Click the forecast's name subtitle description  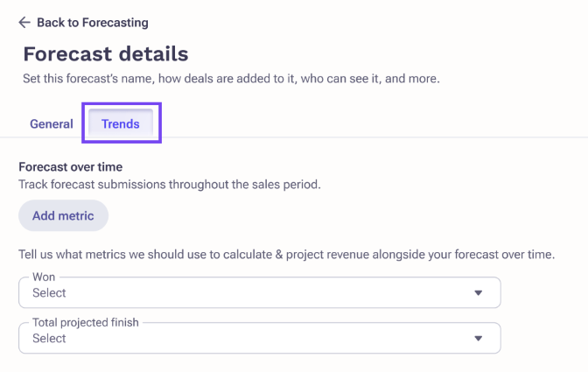click(231, 79)
